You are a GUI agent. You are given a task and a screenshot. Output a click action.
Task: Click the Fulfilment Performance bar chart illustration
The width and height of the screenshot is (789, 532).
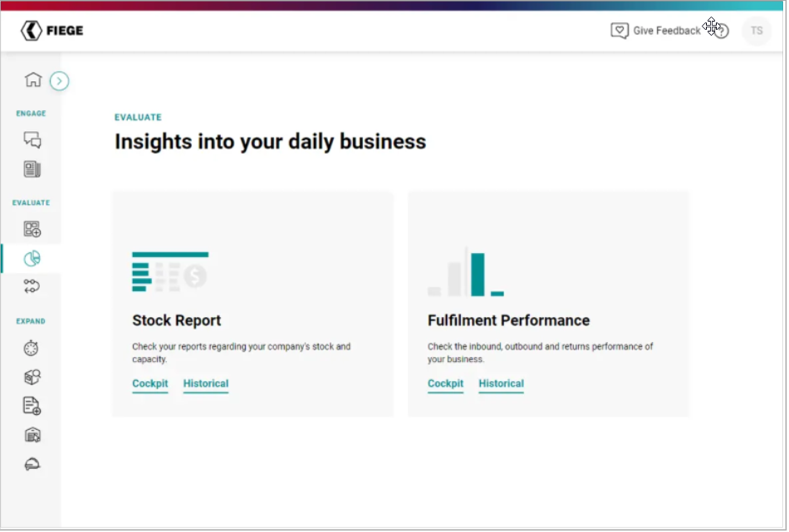465,273
